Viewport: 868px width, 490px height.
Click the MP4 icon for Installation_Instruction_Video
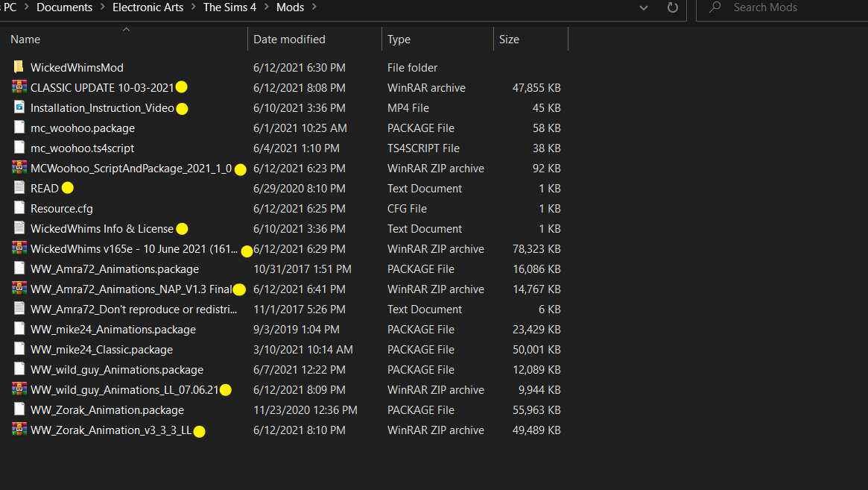click(19, 107)
